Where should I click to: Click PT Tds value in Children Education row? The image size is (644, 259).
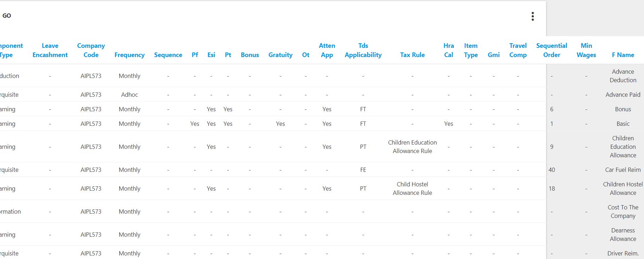(363, 147)
